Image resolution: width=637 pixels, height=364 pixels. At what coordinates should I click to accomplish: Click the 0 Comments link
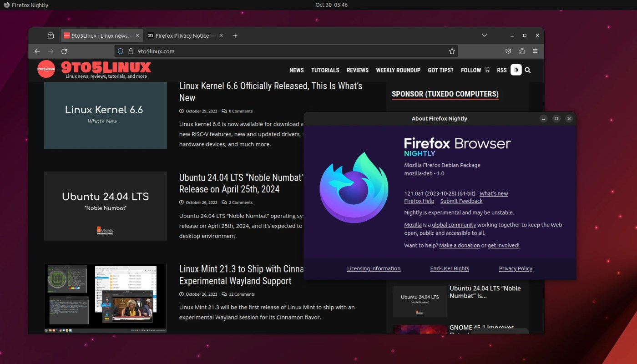tap(241, 111)
